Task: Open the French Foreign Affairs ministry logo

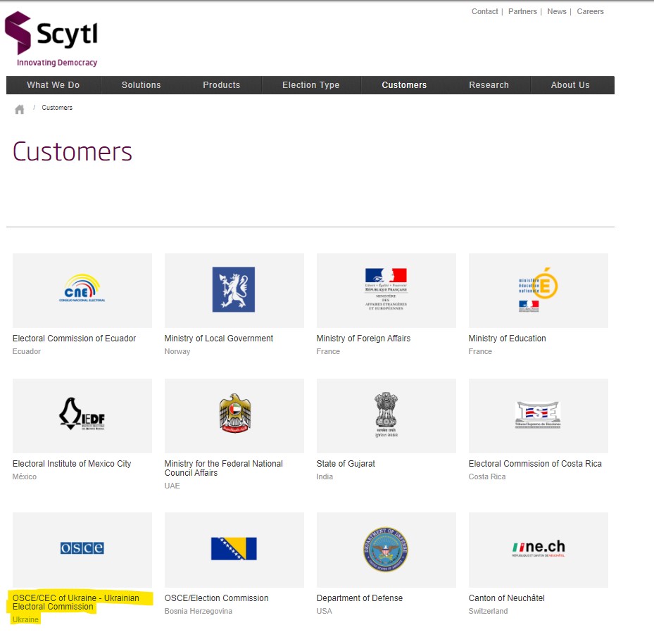Action: pos(386,290)
